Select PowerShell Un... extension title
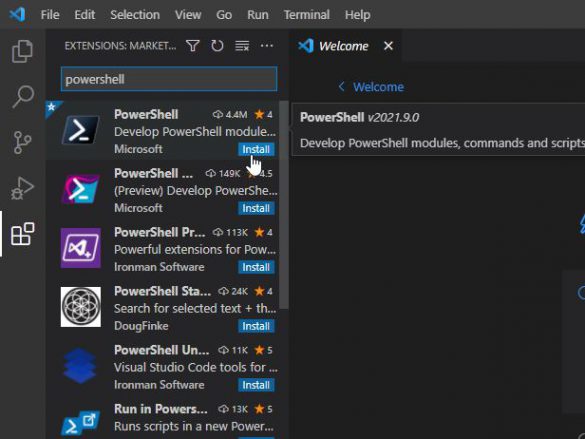The width and height of the screenshot is (585, 439). point(162,350)
